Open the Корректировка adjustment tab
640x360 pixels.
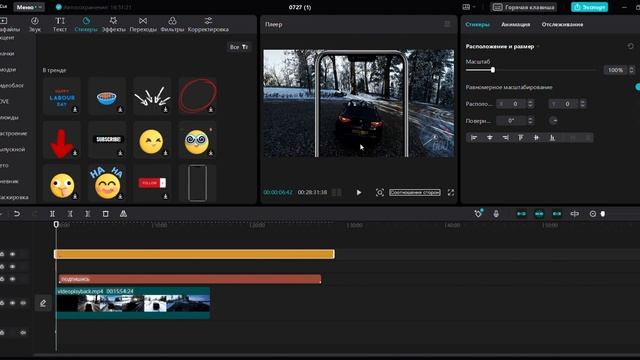(x=208, y=24)
